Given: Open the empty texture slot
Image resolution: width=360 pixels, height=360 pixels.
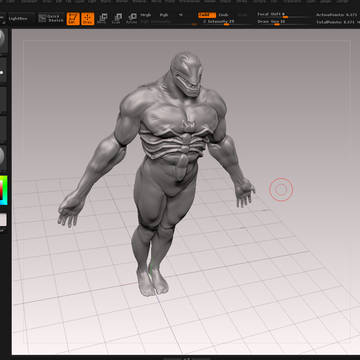Looking at the screenshot, I should pos(3,129).
